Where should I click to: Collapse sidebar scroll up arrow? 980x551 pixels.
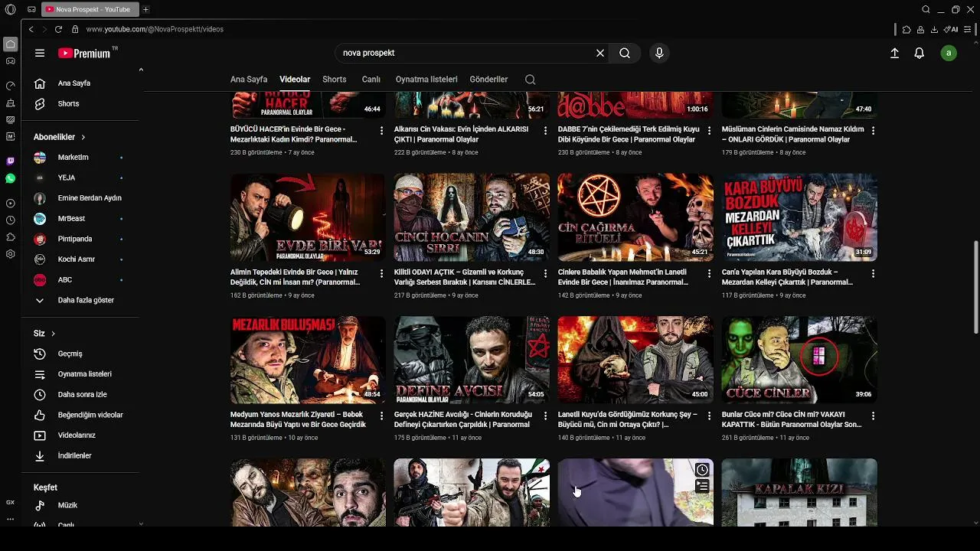pos(141,70)
